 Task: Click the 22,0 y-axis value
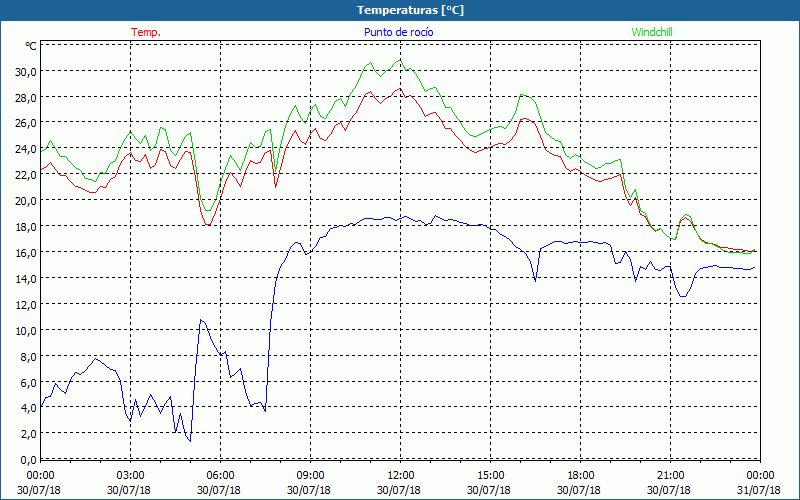point(26,175)
